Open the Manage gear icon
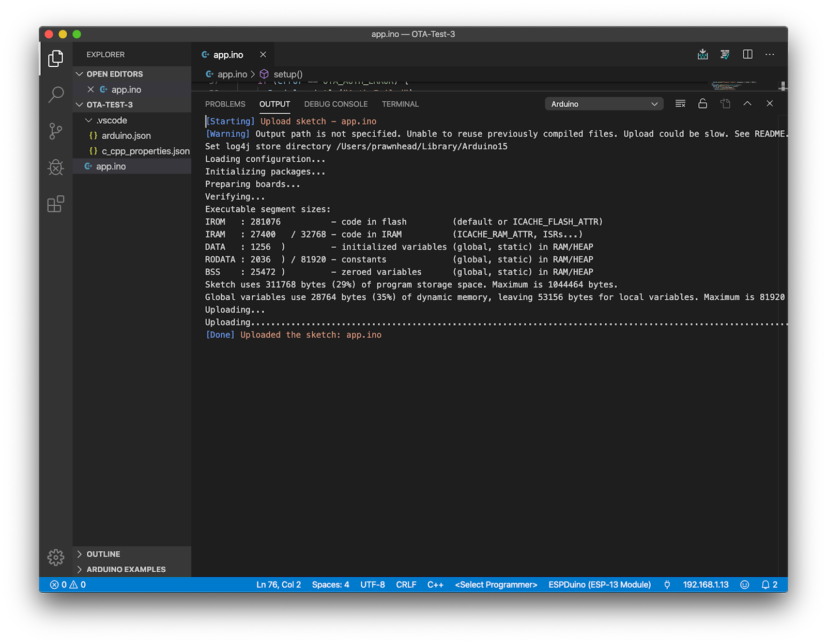The width and height of the screenshot is (827, 644). tap(55, 558)
